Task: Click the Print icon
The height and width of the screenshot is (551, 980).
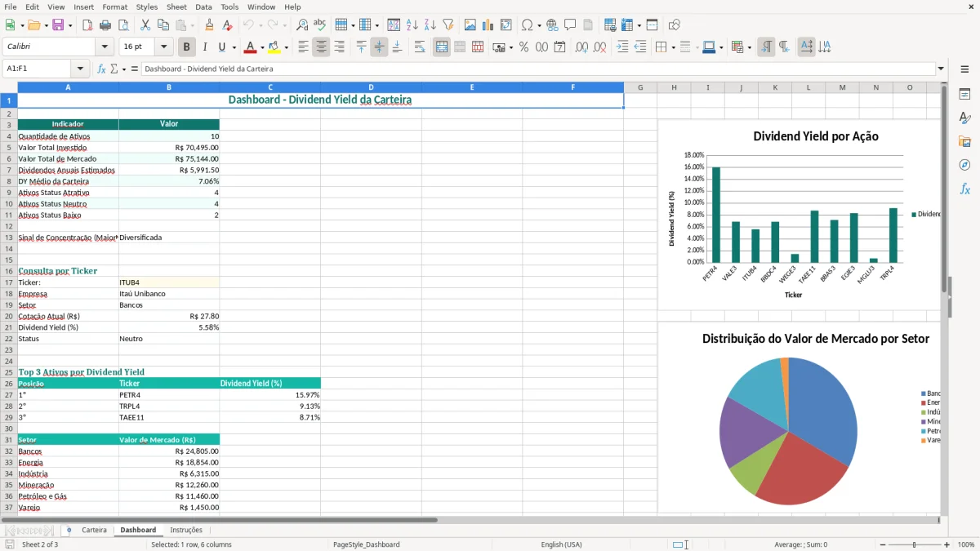Action: pyautogui.click(x=105, y=25)
